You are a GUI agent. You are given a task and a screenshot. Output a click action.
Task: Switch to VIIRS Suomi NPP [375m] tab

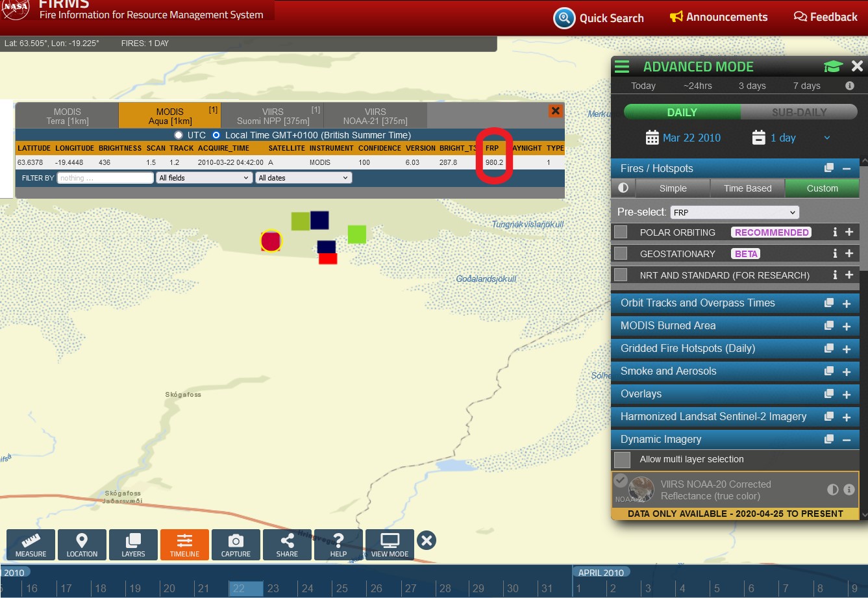pyautogui.click(x=273, y=116)
